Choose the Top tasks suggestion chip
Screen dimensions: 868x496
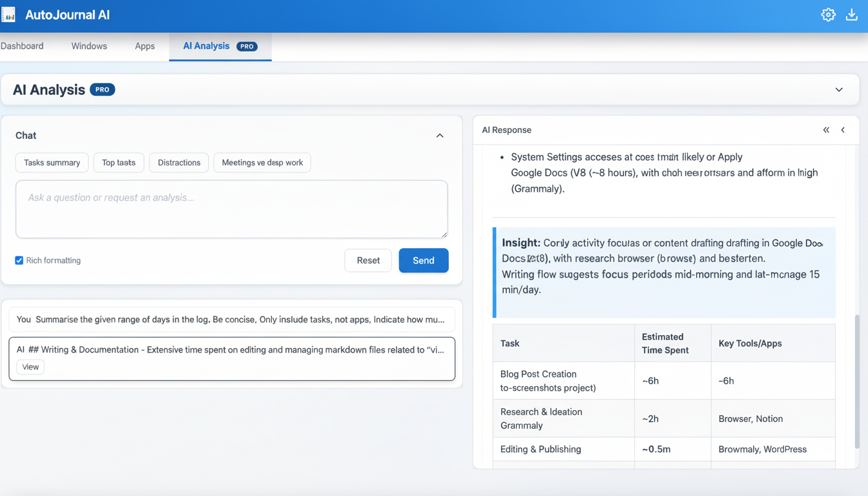click(118, 162)
